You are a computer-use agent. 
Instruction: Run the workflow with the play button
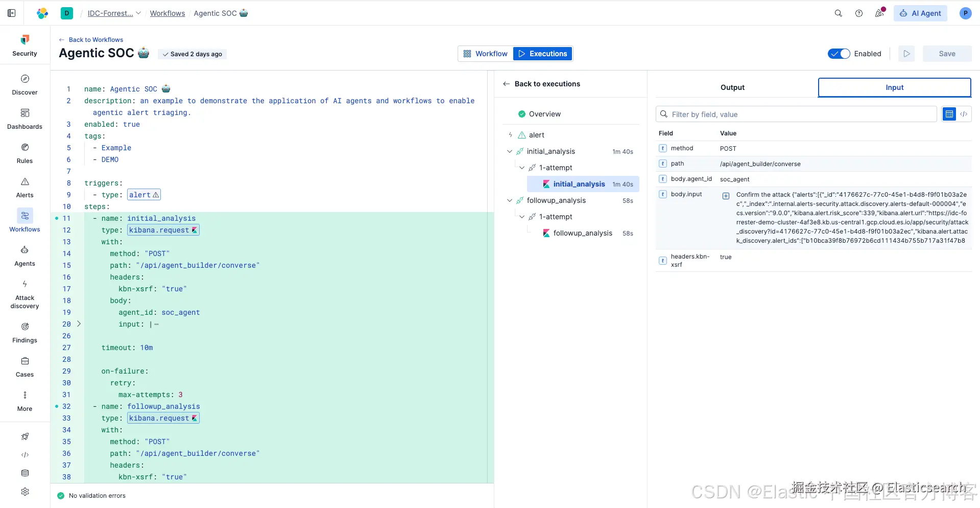point(906,54)
